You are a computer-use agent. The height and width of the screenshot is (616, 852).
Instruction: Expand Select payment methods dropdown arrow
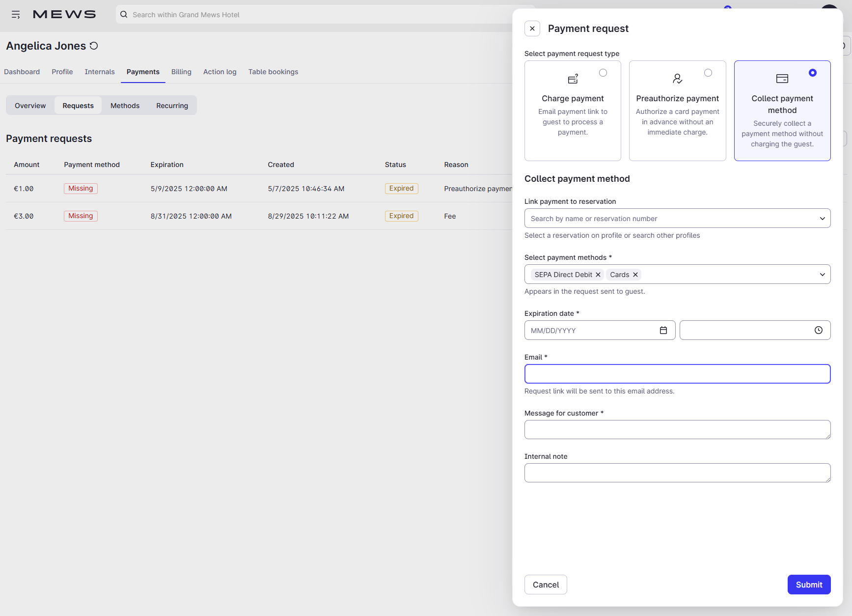[823, 275]
